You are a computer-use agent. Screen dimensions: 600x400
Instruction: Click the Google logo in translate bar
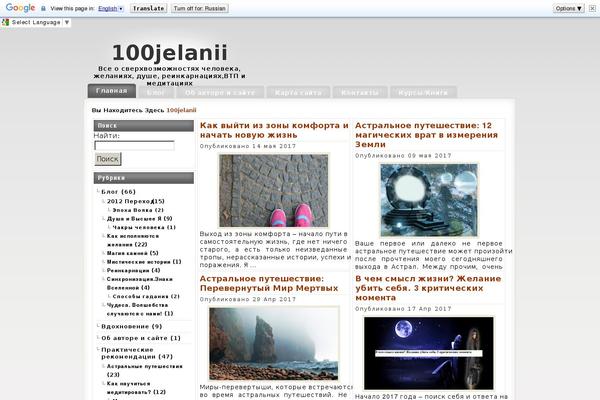pyautogui.click(x=20, y=8)
